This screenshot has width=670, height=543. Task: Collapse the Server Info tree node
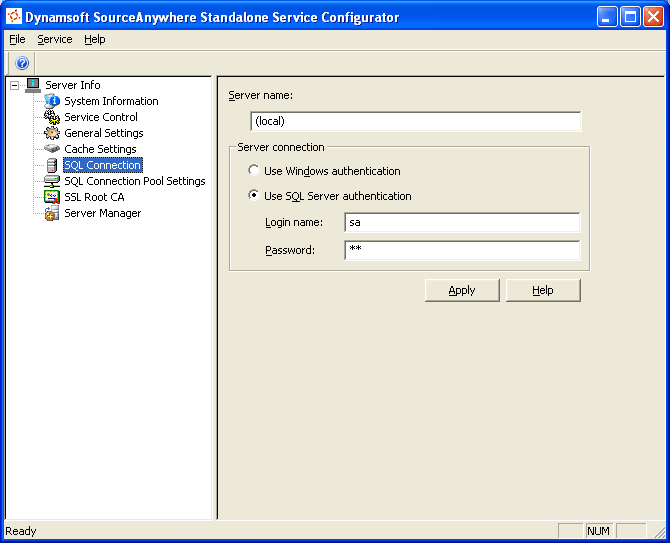pyautogui.click(x=14, y=85)
